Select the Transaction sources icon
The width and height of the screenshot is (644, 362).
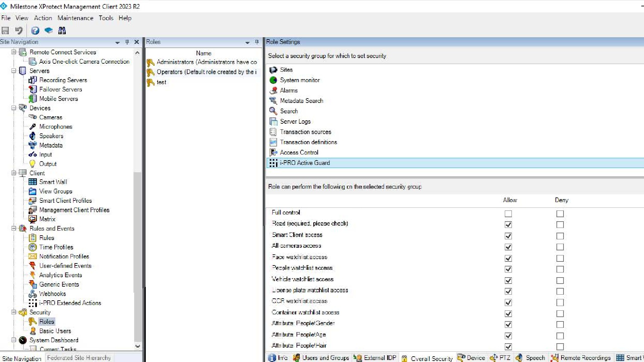click(x=273, y=132)
